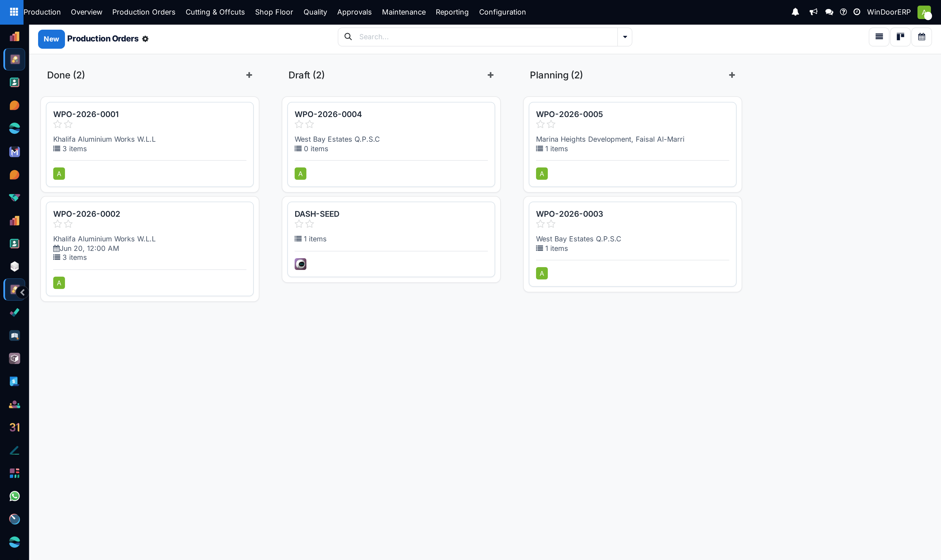Image resolution: width=941 pixels, height=560 pixels.
Task: Click the Production app title
Action: tap(42, 12)
